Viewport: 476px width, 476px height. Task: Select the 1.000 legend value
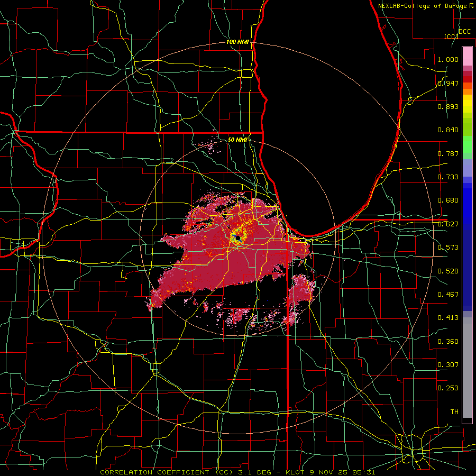pos(448,59)
